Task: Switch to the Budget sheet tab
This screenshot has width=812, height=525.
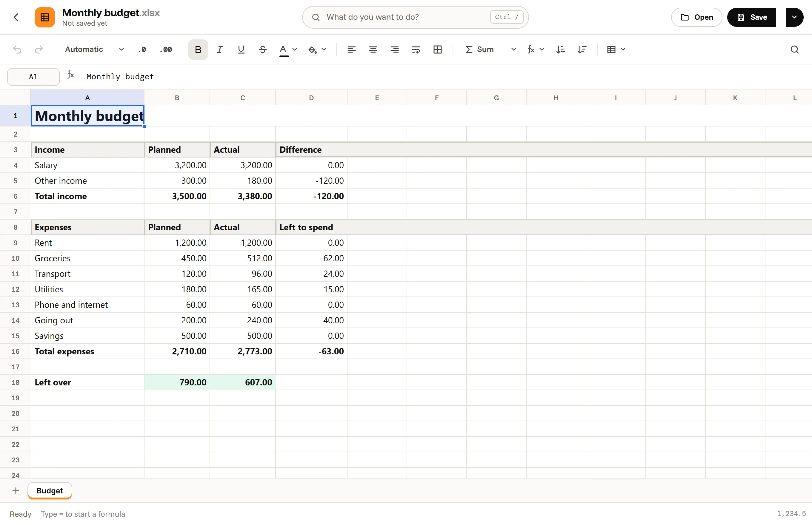Action: pos(50,491)
